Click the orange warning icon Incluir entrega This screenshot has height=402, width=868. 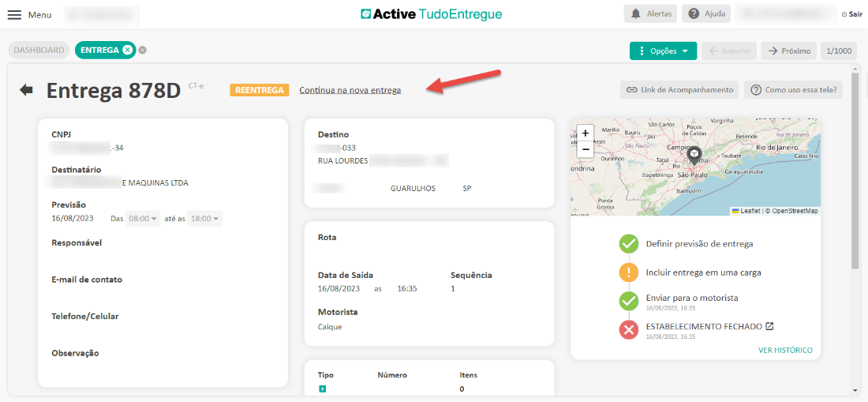(629, 273)
